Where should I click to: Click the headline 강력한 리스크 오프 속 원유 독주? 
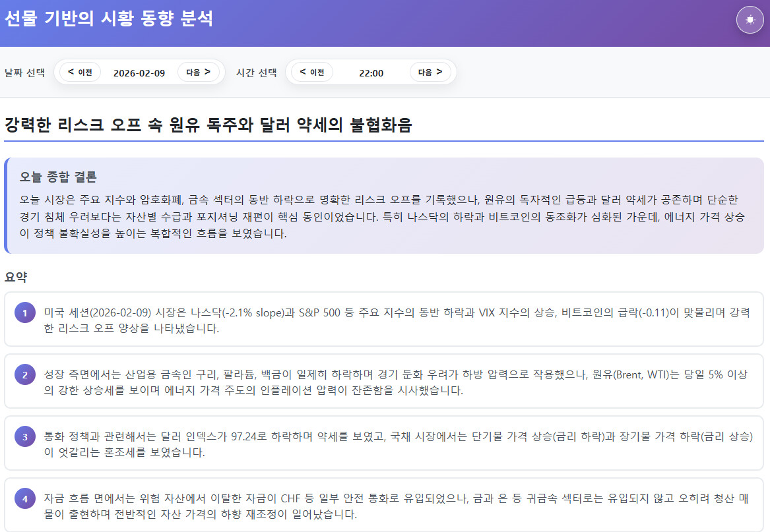pos(208,125)
